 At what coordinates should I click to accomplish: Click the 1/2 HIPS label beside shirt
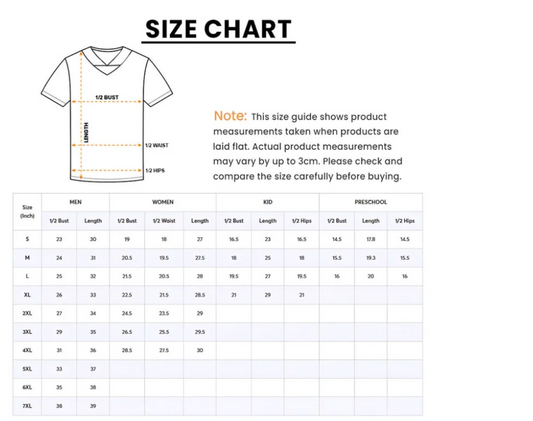(x=155, y=171)
